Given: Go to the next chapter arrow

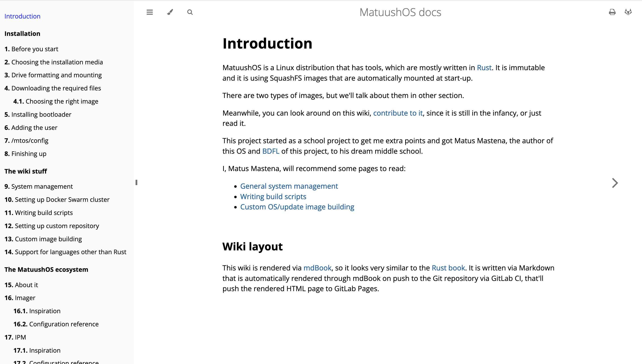Looking at the screenshot, I should (x=615, y=183).
